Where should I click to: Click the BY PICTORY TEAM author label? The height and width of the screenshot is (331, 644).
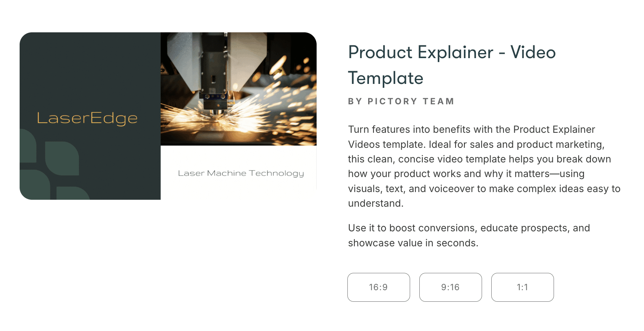click(x=401, y=101)
